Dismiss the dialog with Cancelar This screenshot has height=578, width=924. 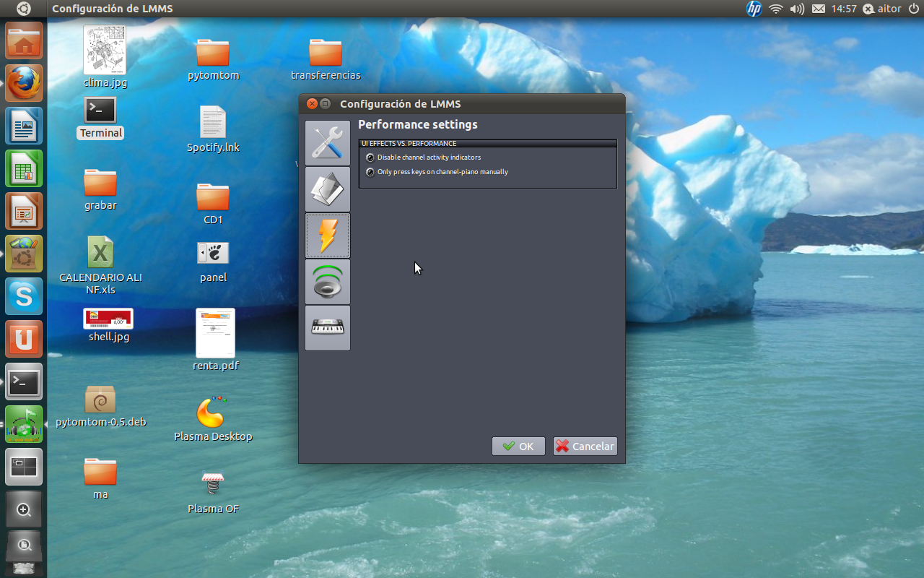[585, 446]
